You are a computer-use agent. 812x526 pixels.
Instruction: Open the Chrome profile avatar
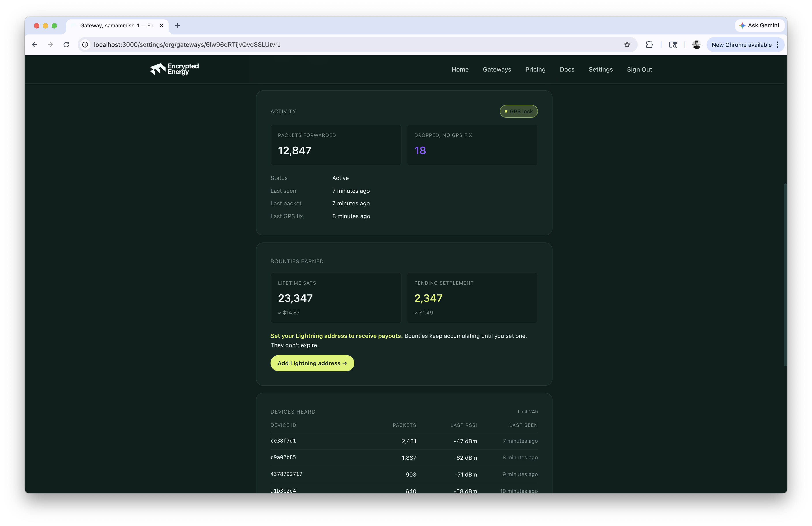click(x=696, y=45)
